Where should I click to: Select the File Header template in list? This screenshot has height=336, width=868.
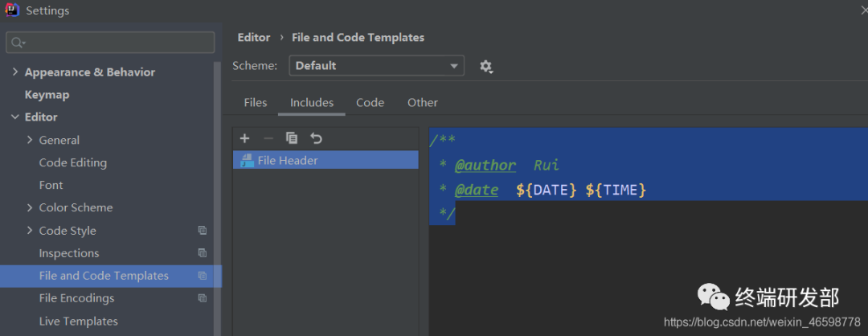point(325,161)
